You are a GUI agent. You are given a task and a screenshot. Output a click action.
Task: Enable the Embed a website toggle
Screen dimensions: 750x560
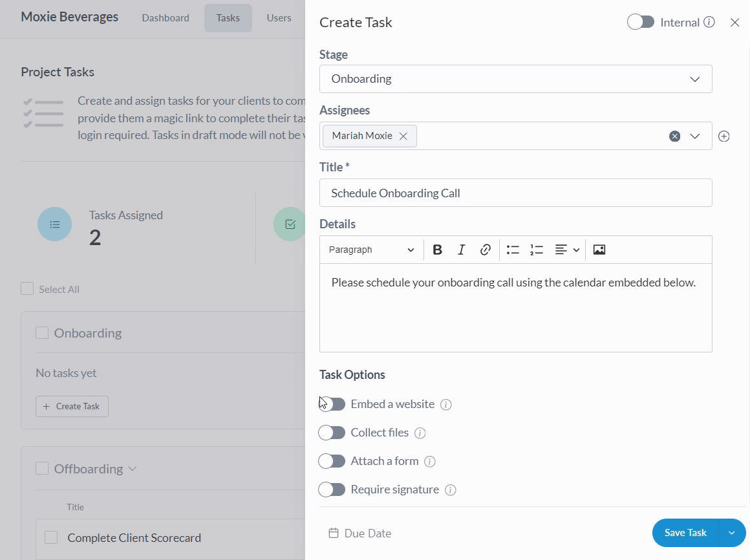[332, 404]
